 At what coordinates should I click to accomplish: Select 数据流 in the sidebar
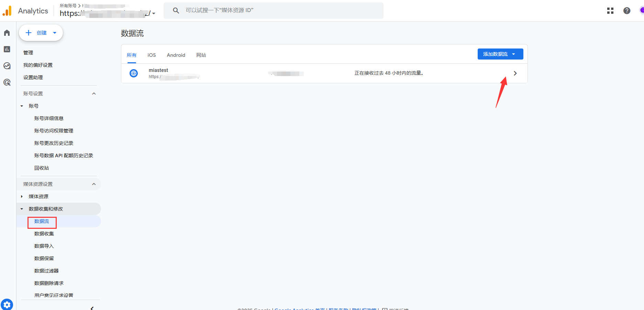pos(42,221)
